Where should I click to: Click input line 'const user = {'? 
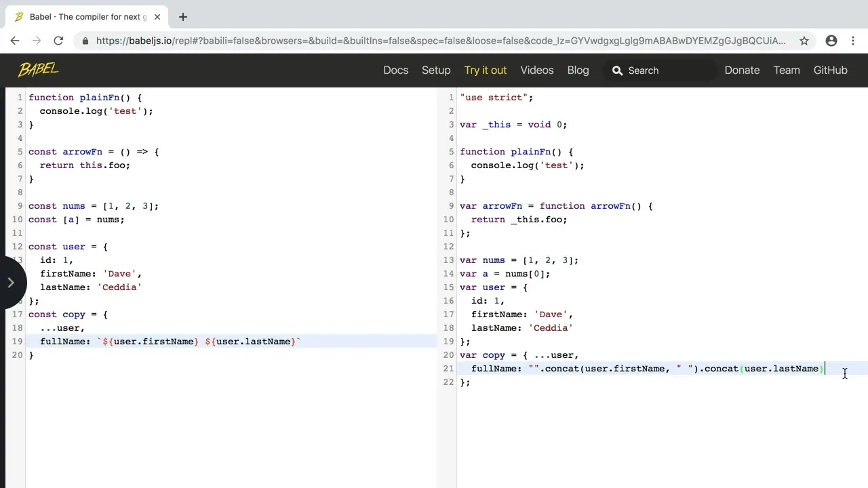click(68, 247)
